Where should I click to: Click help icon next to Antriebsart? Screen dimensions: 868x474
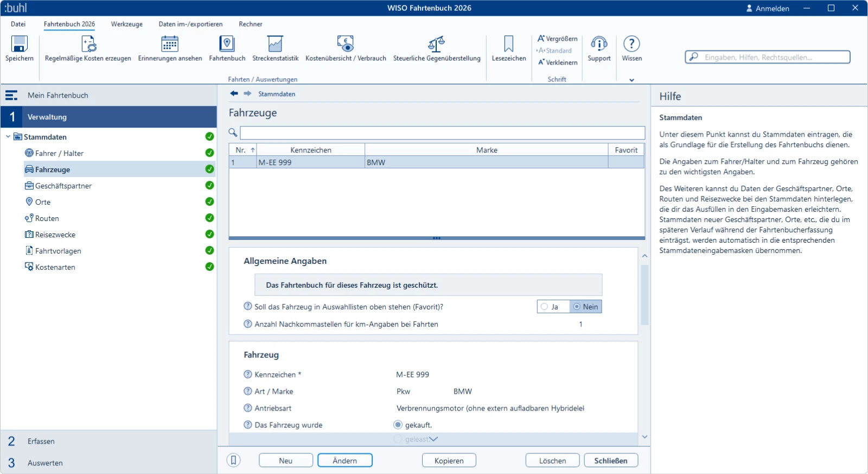pos(248,408)
